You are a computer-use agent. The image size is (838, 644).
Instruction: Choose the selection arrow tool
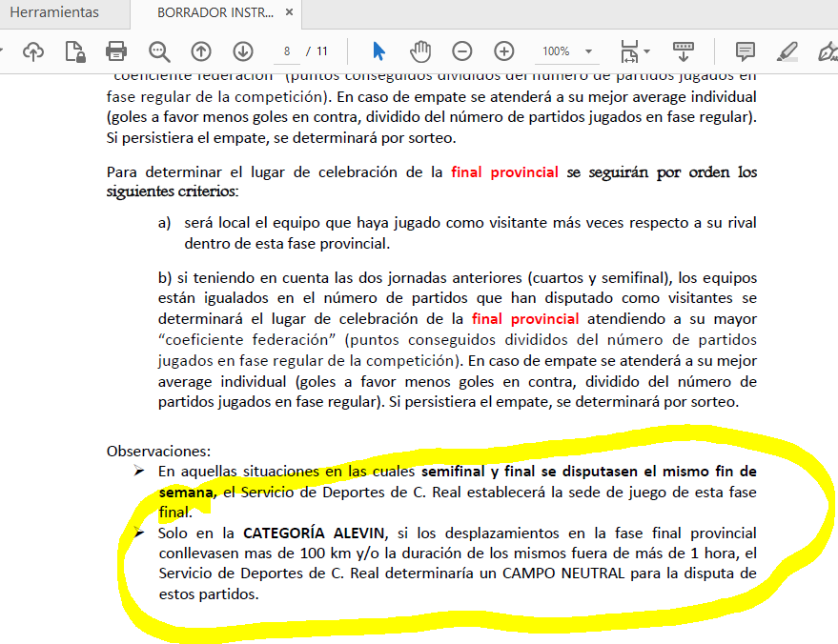378,51
